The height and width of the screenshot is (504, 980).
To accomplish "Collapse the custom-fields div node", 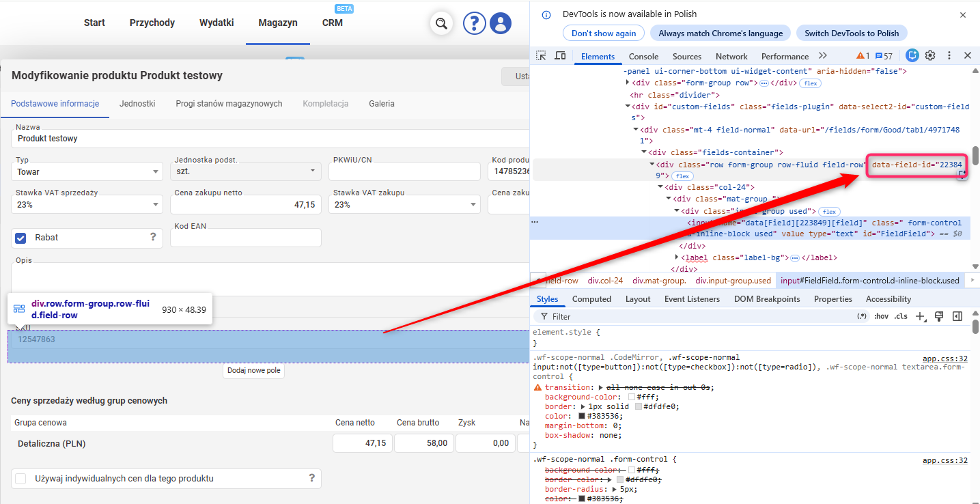I will [628, 106].
